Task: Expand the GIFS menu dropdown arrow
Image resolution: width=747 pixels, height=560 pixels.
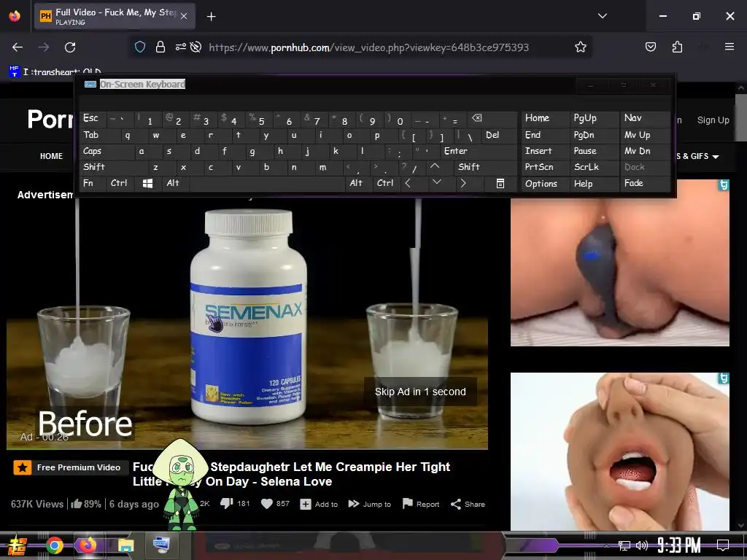Action: [x=716, y=157]
